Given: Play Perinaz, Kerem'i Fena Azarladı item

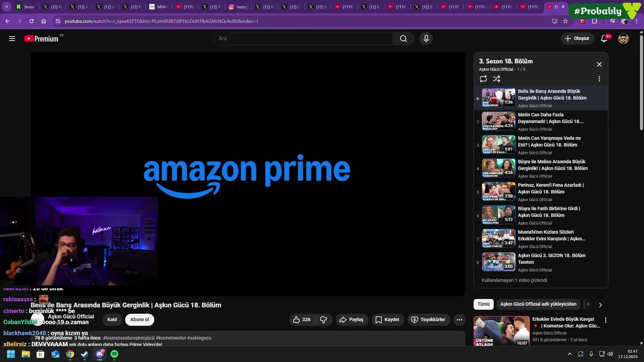Looking at the screenshot, I should [541, 192].
